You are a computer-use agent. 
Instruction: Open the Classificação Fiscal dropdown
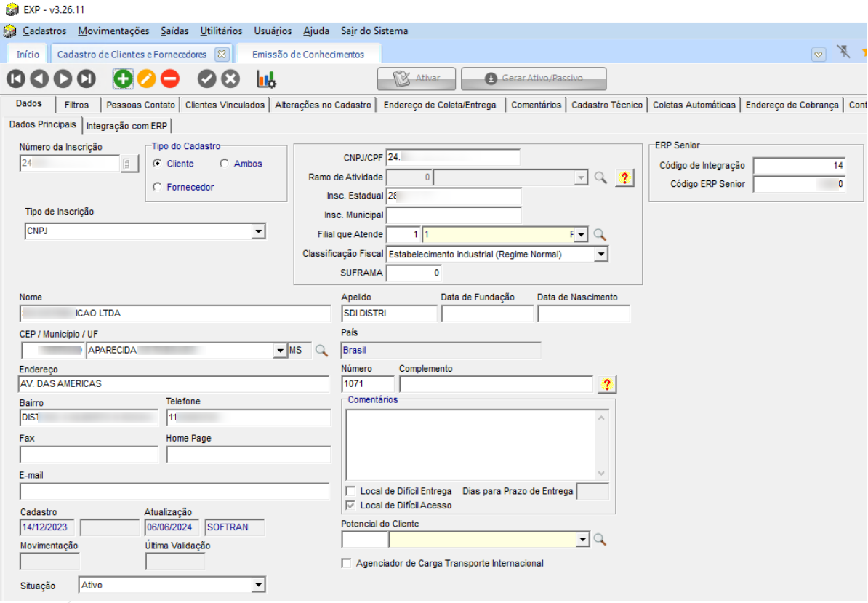point(600,254)
